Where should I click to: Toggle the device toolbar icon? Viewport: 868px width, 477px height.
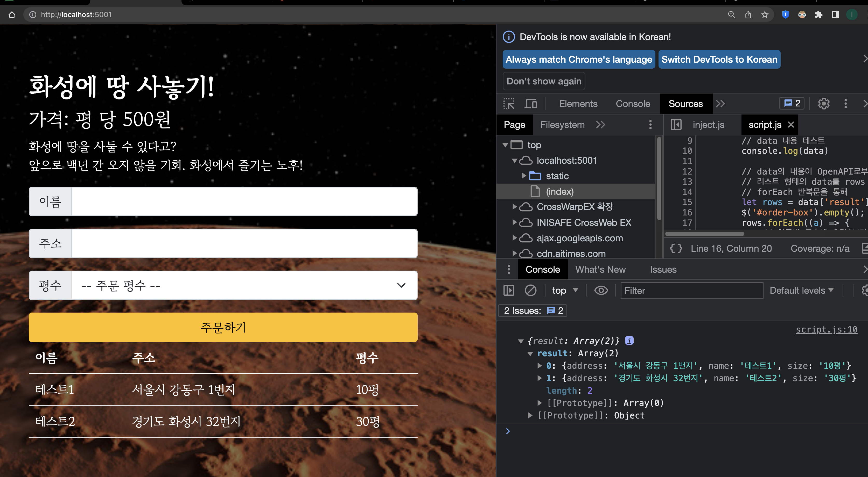[531, 104]
